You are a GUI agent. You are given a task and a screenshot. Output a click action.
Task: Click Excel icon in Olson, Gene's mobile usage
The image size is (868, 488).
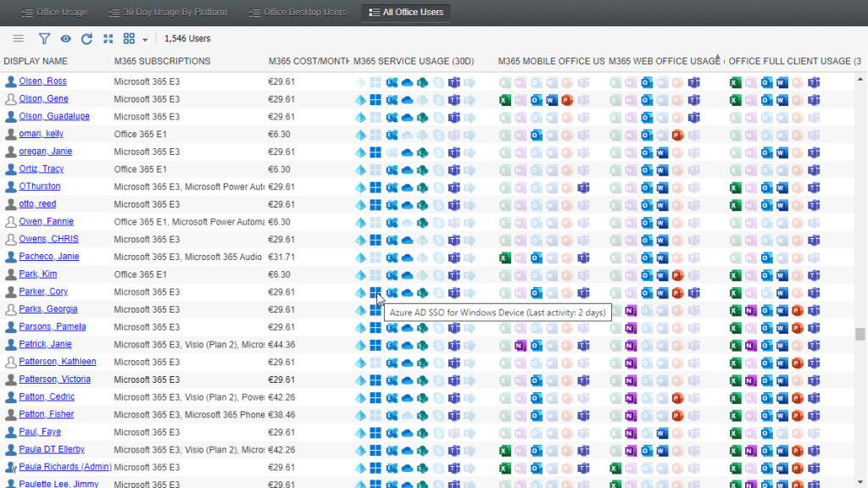pyautogui.click(x=505, y=100)
